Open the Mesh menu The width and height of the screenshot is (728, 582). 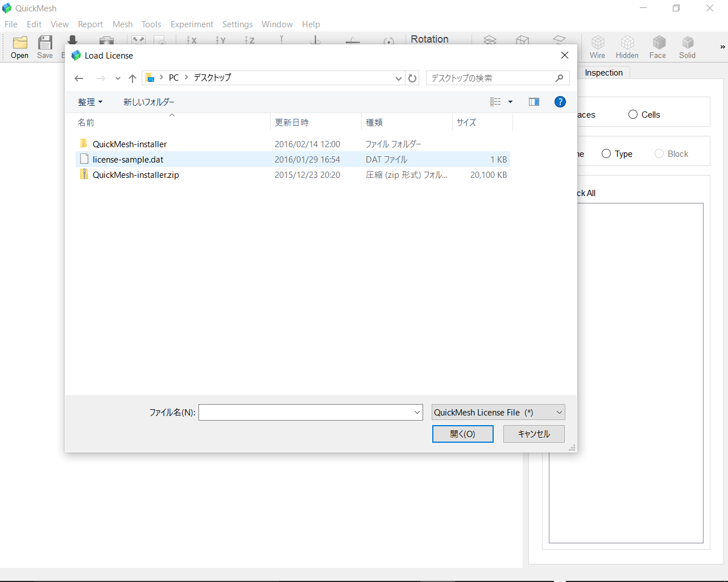click(x=122, y=24)
